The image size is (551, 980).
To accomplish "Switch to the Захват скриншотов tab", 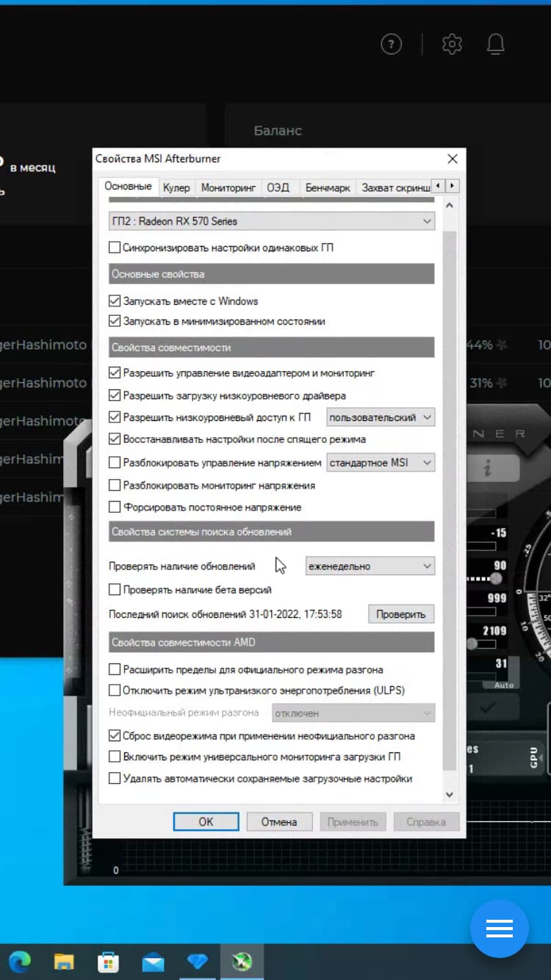I will click(x=395, y=188).
